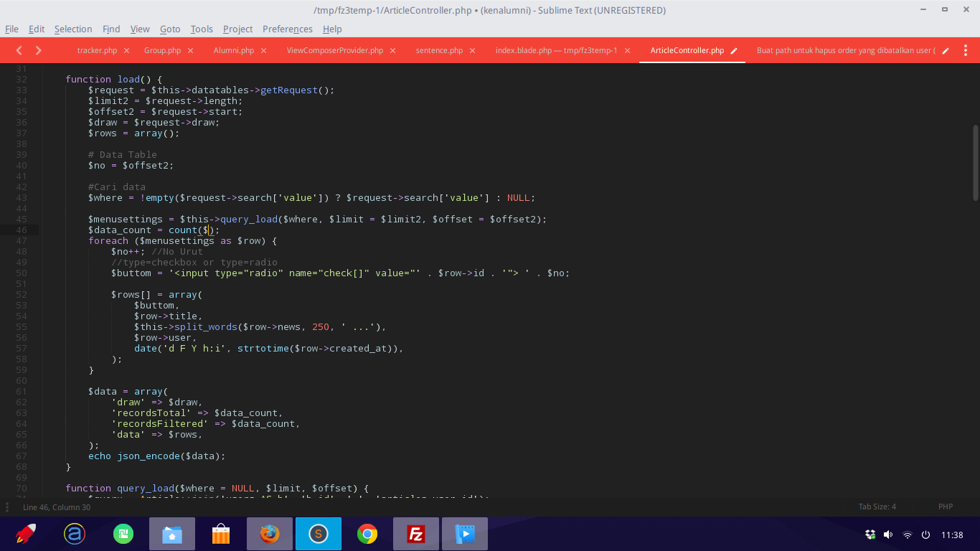Click the previous tab navigation arrow

pos(19,50)
